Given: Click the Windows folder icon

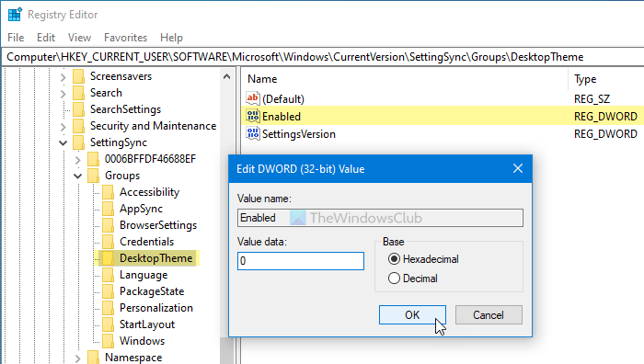Looking at the screenshot, I should (x=108, y=341).
